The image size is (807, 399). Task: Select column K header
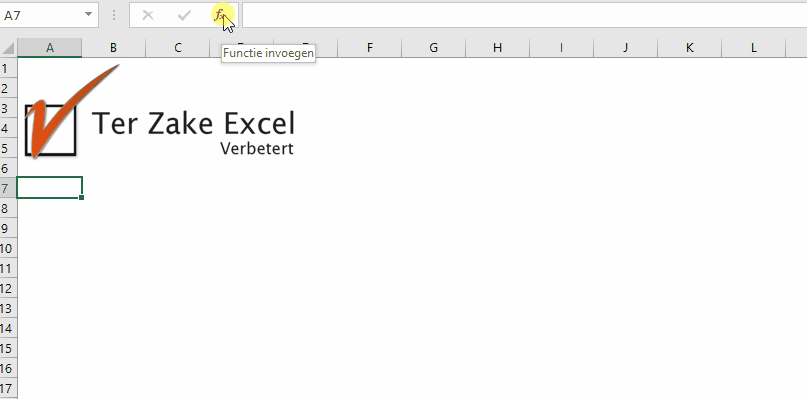pos(689,48)
